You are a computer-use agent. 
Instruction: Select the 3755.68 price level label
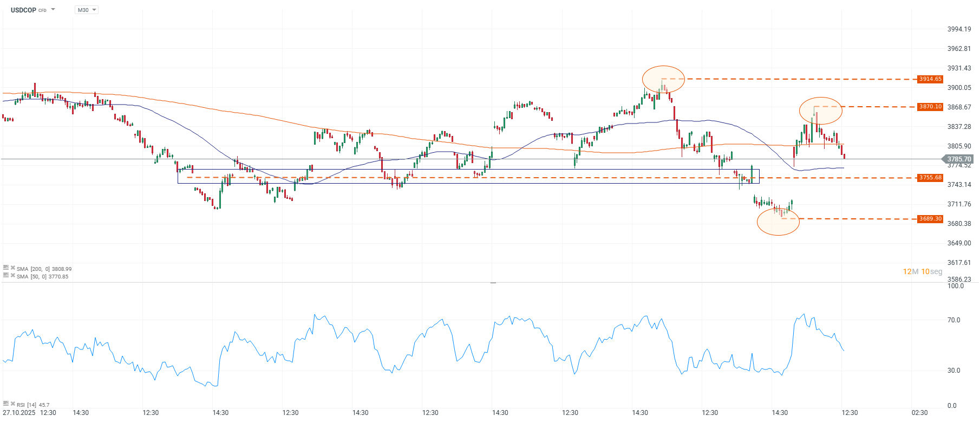(x=930, y=178)
